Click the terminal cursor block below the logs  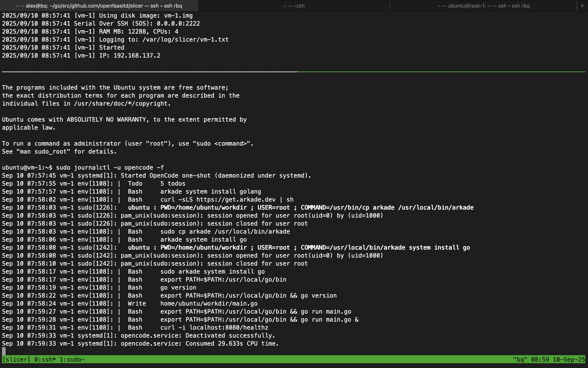click(4, 351)
